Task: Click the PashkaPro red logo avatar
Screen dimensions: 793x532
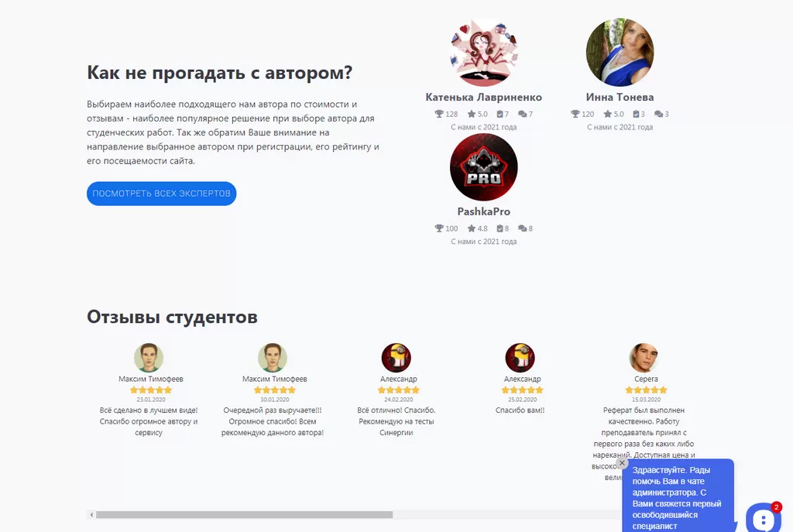Action: pyautogui.click(x=483, y=167)
